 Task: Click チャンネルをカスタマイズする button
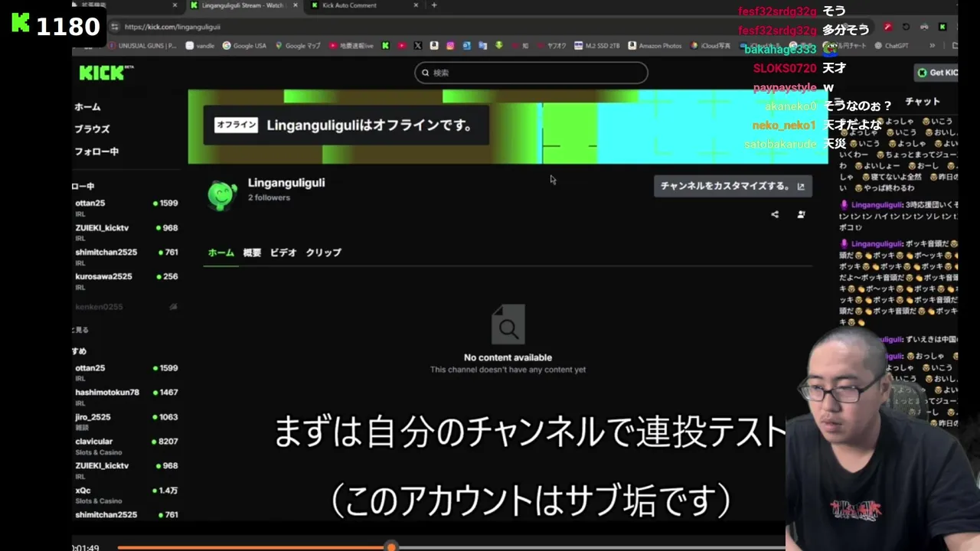point(733,186)
